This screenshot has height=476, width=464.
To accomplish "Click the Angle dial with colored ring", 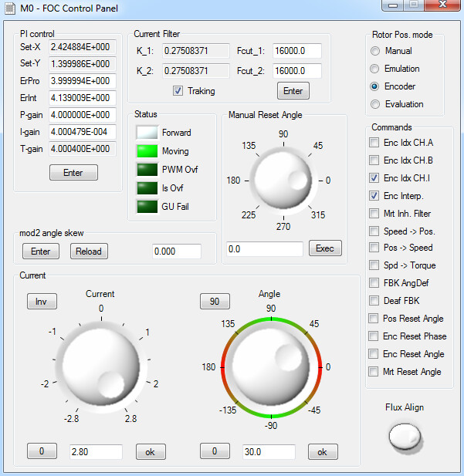I will coord(271,367).
